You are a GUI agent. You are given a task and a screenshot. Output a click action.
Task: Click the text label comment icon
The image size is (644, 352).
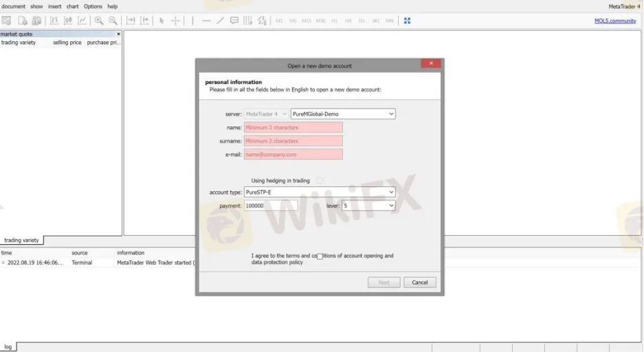(x=234, y=21)
